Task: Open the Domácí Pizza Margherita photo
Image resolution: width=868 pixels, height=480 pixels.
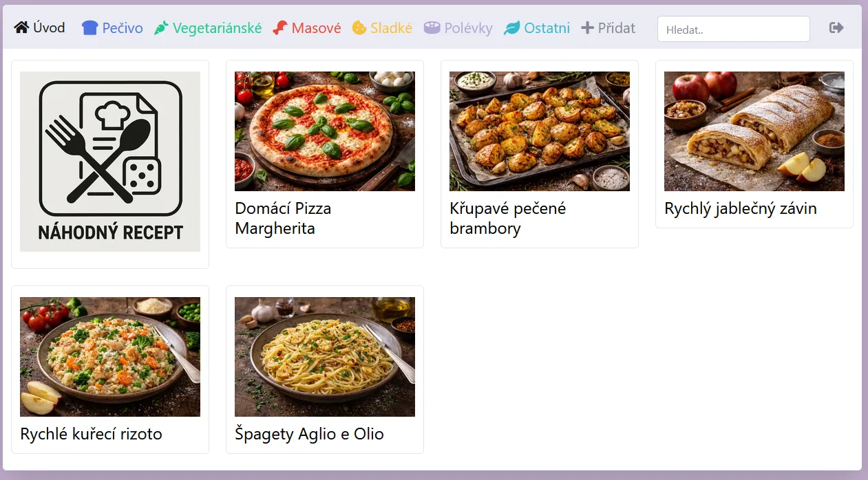Action: pyautogui.click(x=325, y=131)
